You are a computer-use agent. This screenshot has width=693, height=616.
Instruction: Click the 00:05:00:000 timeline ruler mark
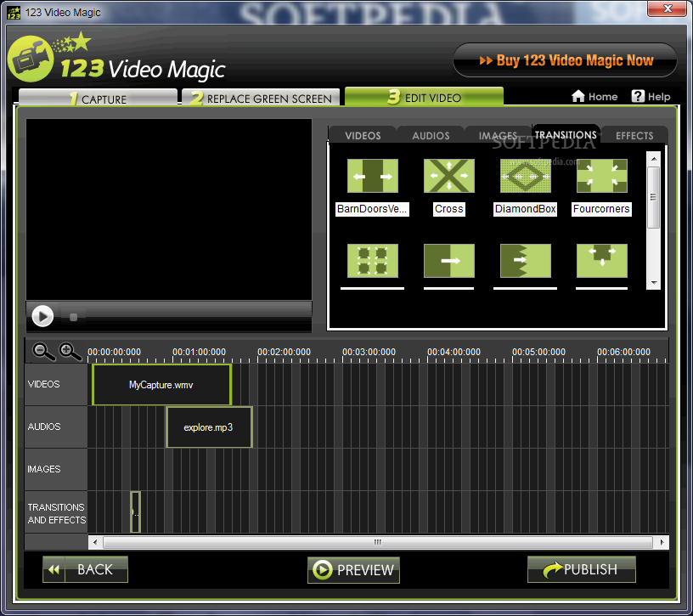[538, 352]
